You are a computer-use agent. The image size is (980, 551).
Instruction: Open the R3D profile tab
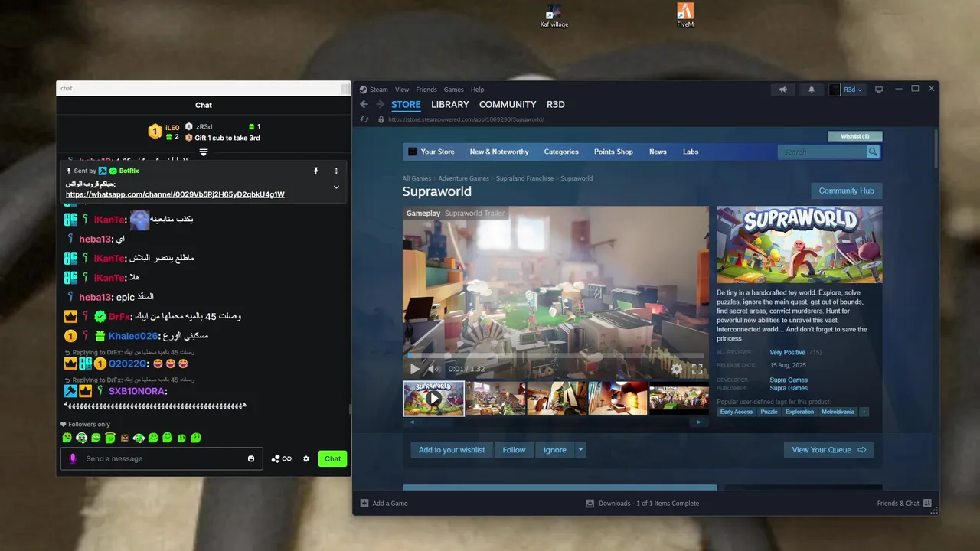[x=556, y=105]
